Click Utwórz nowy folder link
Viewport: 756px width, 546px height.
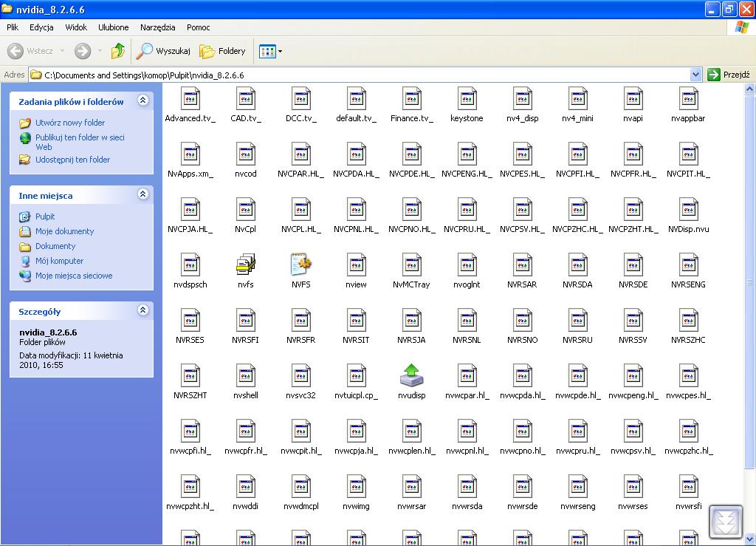pyautogui.click(x=70, y=123)
